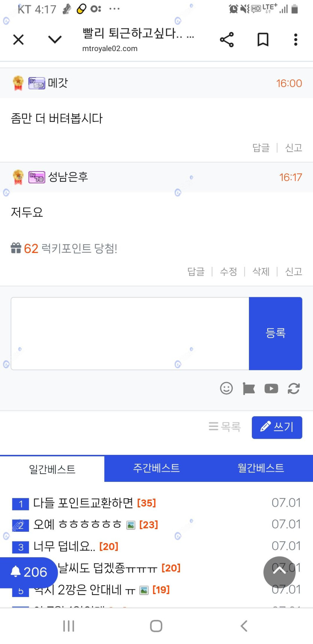Viewport: 313px width, 644px height.
Task: Focus the comment text input box
Action: 130,333
